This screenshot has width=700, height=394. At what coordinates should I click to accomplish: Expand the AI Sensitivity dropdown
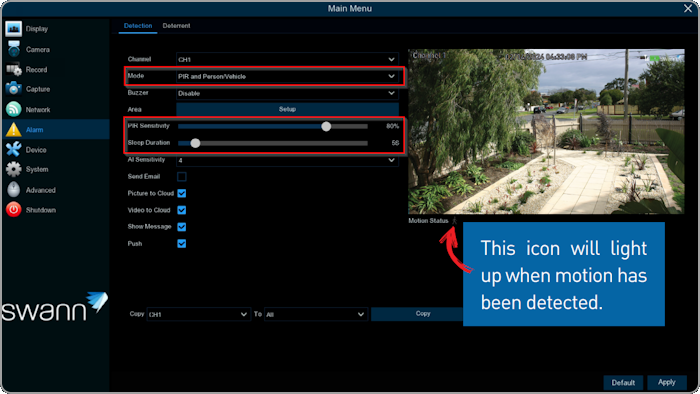287,160
